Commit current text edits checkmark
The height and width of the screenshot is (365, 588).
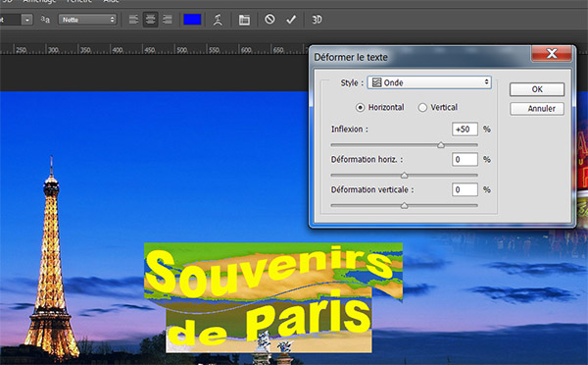point(291,20)
